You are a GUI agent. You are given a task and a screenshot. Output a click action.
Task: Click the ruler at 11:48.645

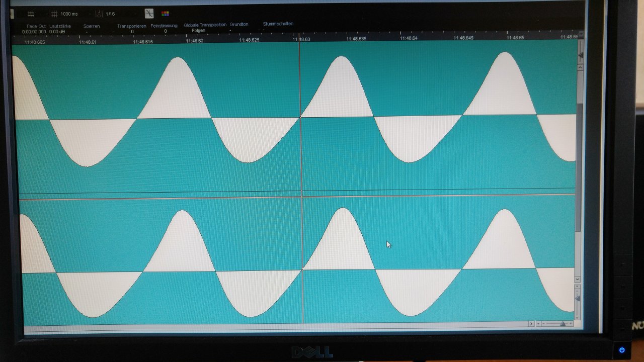tap(463, 38)
